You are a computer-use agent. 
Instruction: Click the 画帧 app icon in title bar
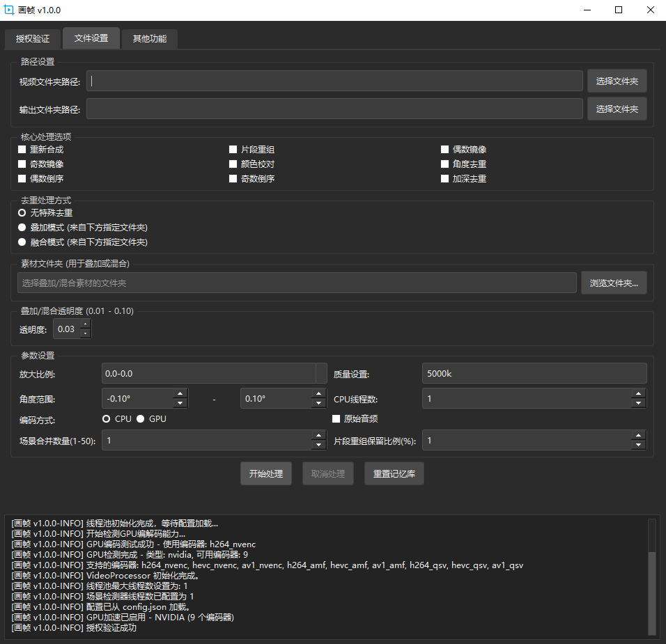[10, 10]
